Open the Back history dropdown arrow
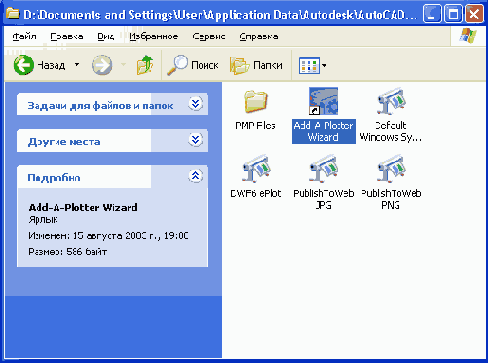The height and width of the screenshot is (363, 488). pyautogui.click(x=77, y=64)
